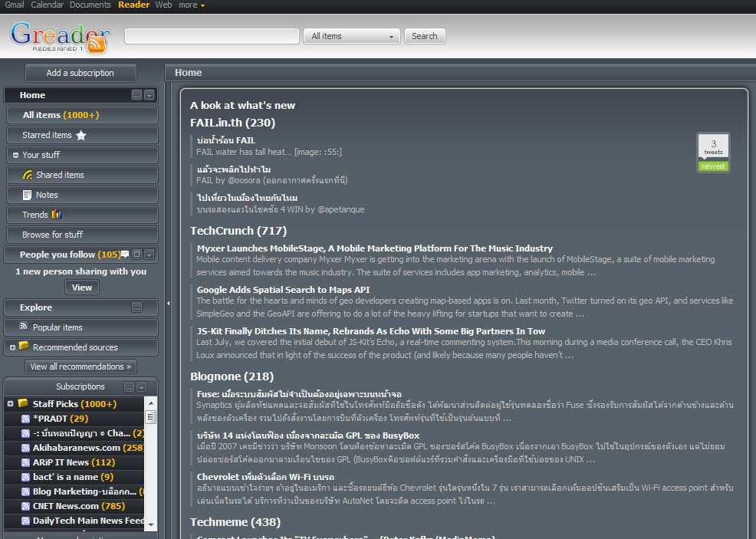
Task: Click Add a subscription button
Action: pyautogui.click(x=81, y=73)
